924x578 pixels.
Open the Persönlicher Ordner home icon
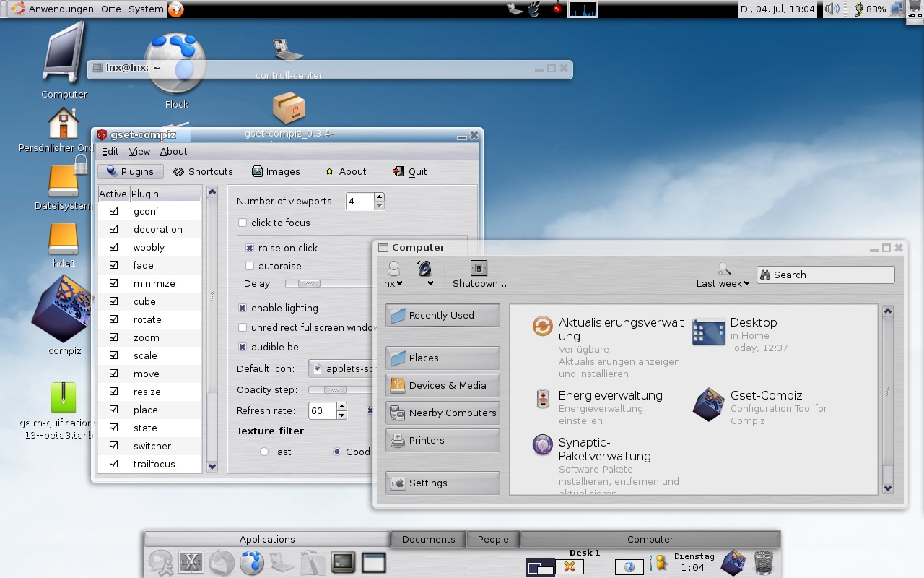[x=64, y=123]
